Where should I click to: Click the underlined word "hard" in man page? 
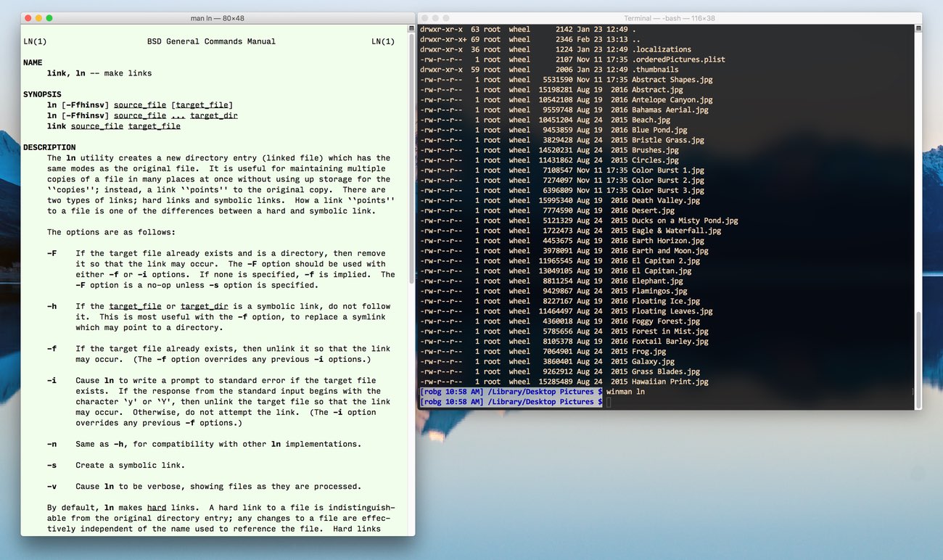(157, 508)
